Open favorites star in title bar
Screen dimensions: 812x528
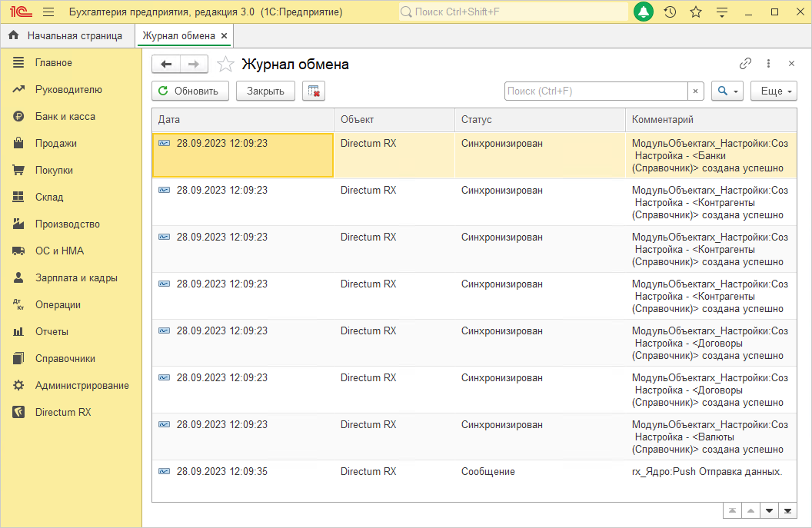coord(696,12)
